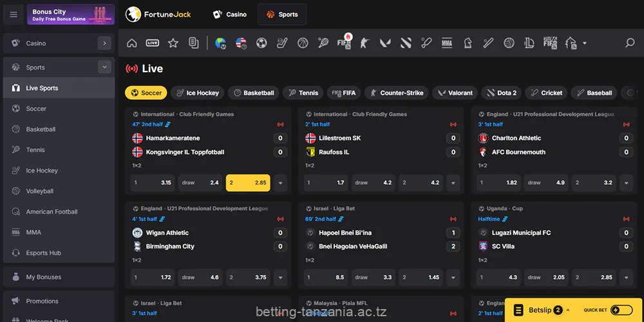
Task: Bet on Wigan Athletic win at 1.72
Action: click(x=153, y=277)
